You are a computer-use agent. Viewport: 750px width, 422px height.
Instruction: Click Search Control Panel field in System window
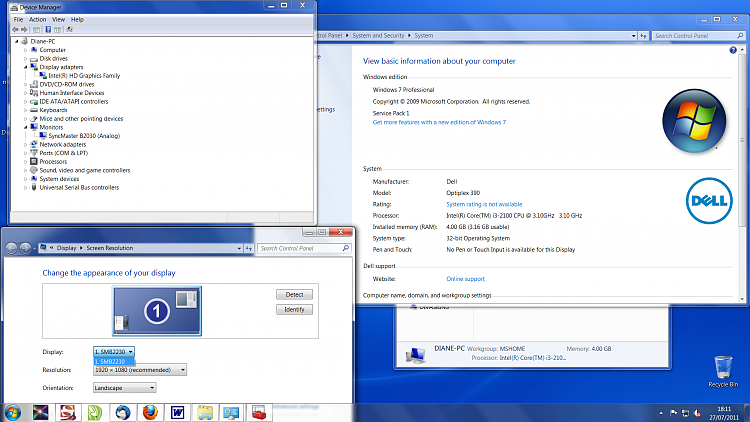698,36
